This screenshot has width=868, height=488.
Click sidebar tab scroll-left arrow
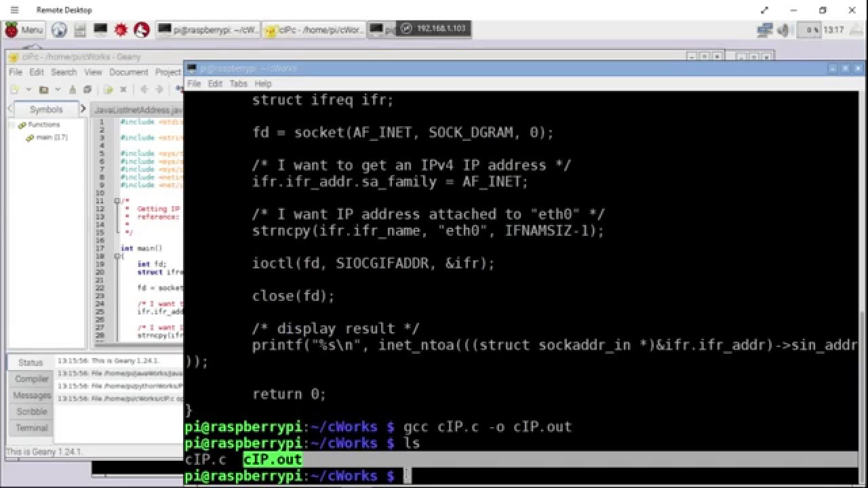click(x=12, y=109)
